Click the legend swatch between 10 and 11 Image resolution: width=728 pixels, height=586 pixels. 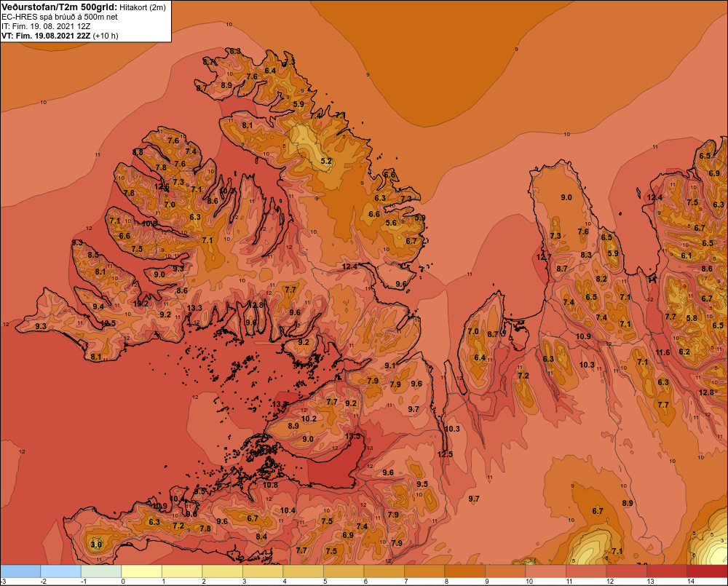point(545,571)
